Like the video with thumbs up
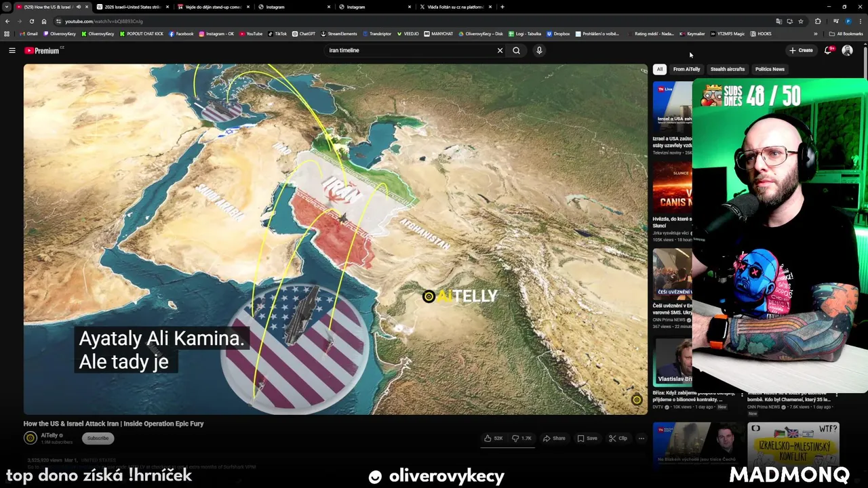Screen dimensions: 868x488 click(x=493, y=439)
